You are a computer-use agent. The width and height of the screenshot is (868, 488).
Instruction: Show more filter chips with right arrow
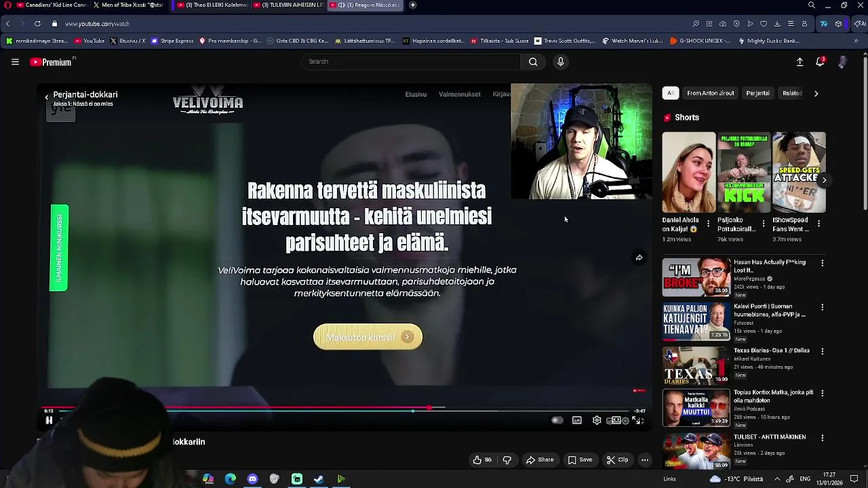[816, 94]
